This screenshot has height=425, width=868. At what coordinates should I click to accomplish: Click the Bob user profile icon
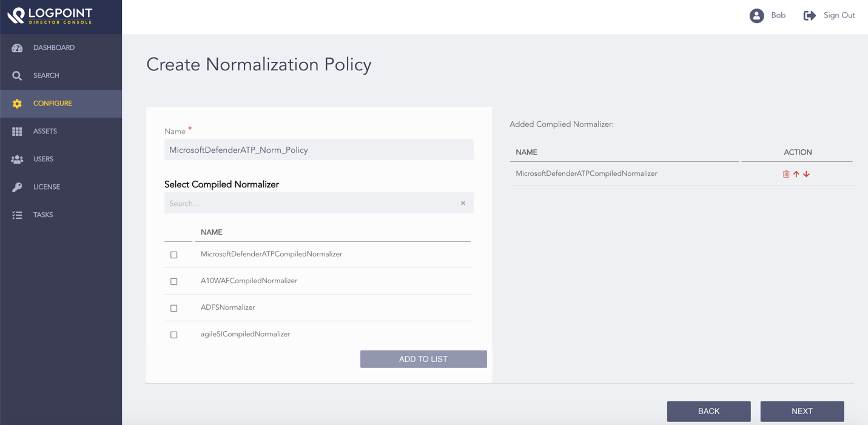(x=756, y=16)
